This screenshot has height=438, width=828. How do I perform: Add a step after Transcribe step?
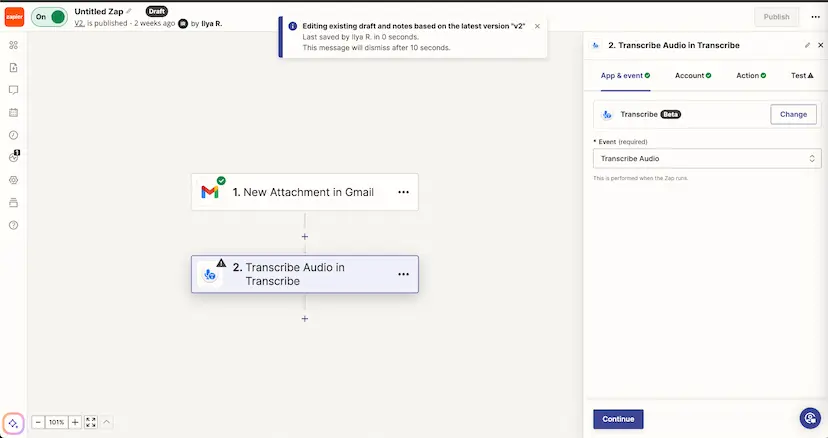point(305,319)
